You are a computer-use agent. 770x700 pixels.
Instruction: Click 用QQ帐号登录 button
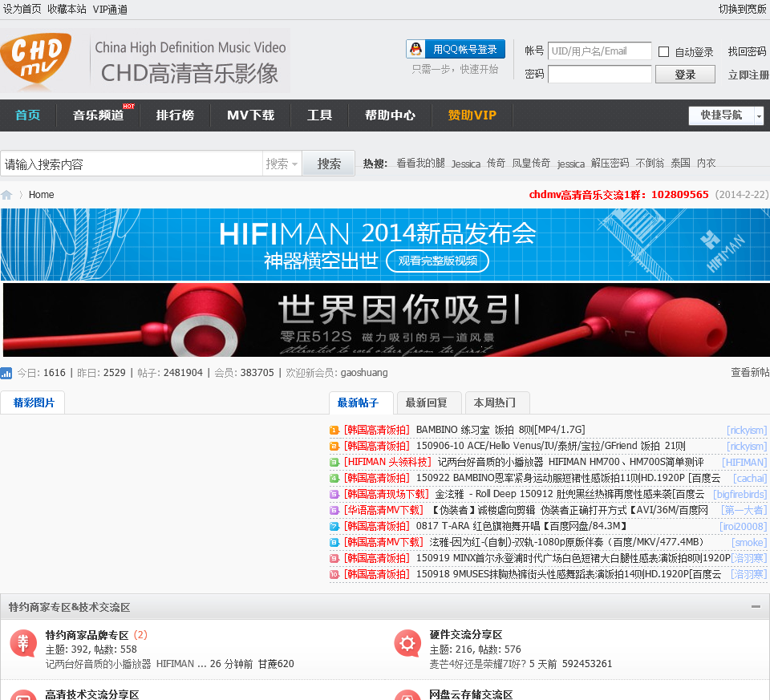click(456, 49)
